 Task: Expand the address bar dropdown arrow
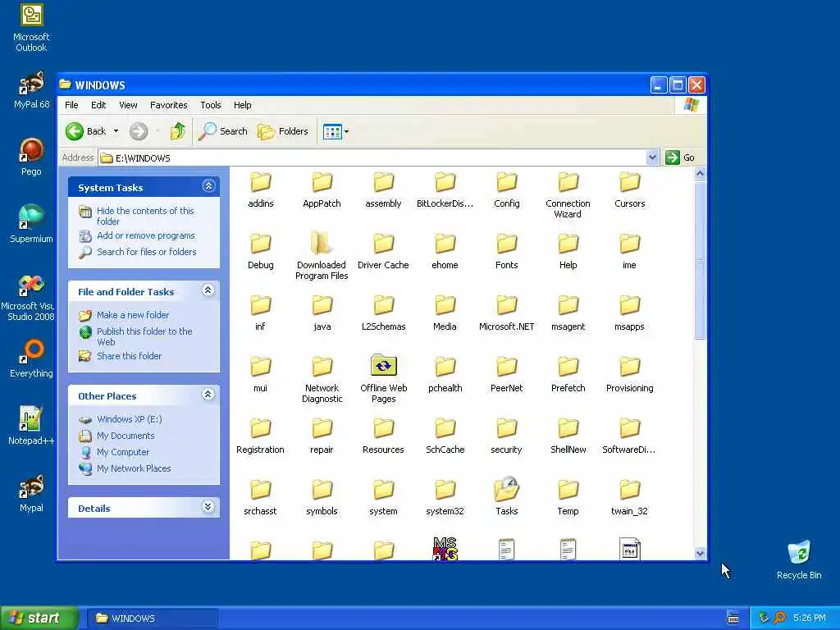point(652,157)
